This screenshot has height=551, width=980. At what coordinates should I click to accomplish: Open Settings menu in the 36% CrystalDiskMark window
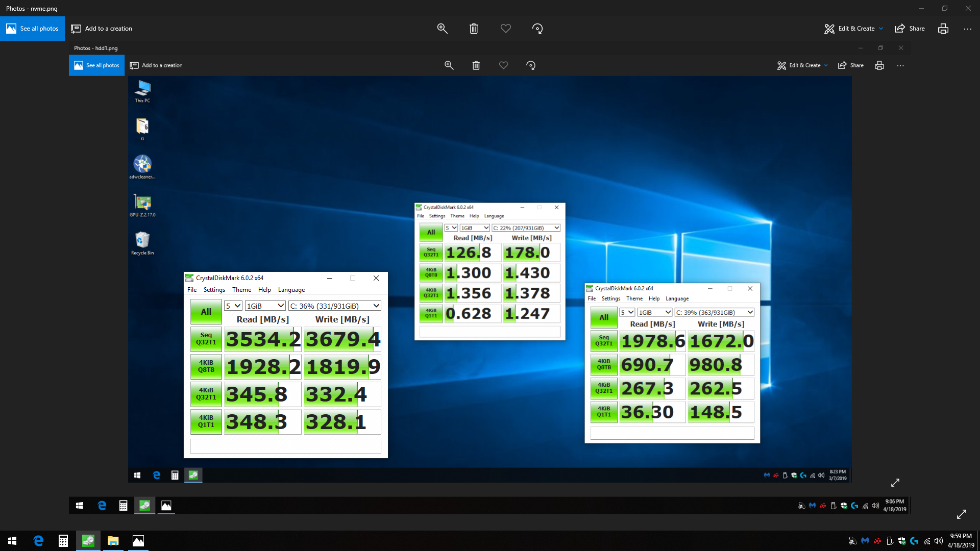(x=214, y=290)
